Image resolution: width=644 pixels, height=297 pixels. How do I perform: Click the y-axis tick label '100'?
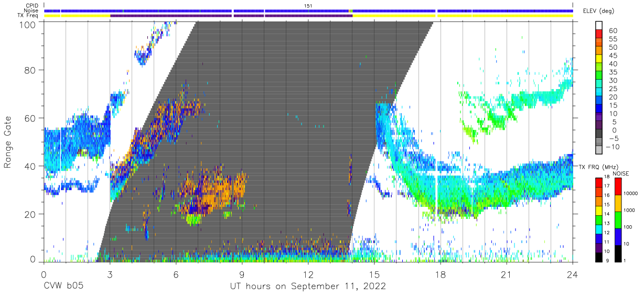(28, 24)
